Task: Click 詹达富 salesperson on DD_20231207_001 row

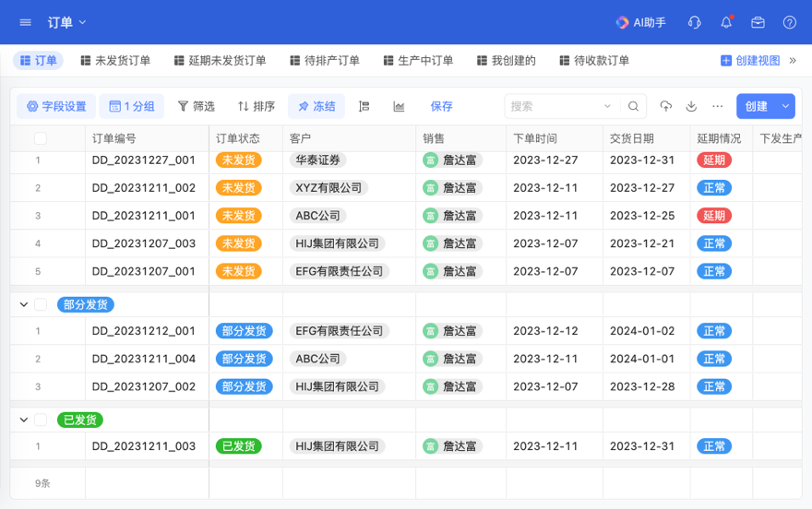Action: coord(453,272)
